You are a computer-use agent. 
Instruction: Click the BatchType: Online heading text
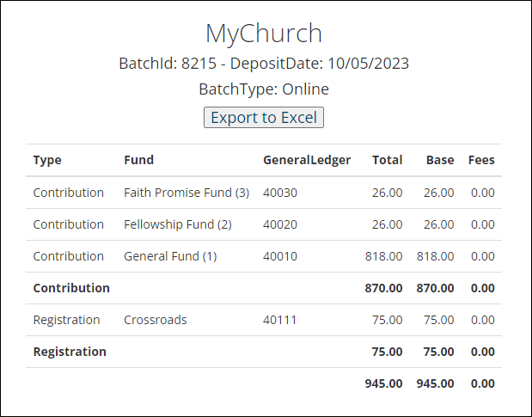(x=264, y=89)
